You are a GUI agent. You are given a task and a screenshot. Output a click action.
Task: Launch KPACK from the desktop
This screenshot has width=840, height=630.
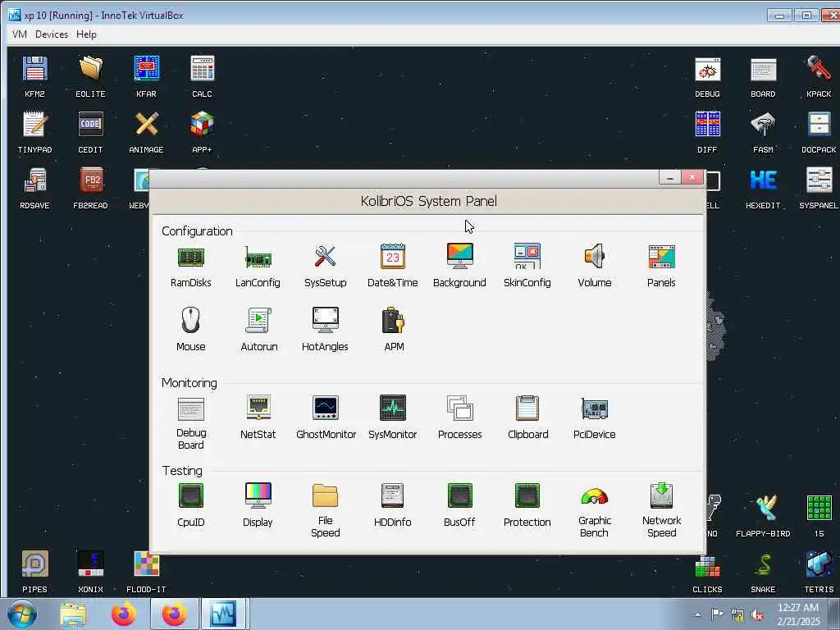point(819,77)
